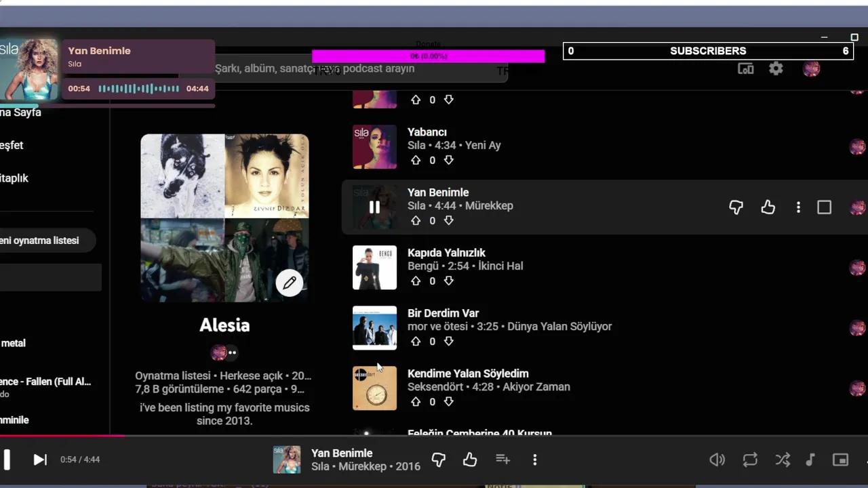Screen dimensions: 868x488
Task: Open more options for Yan Benimle row
Action: 798,207
